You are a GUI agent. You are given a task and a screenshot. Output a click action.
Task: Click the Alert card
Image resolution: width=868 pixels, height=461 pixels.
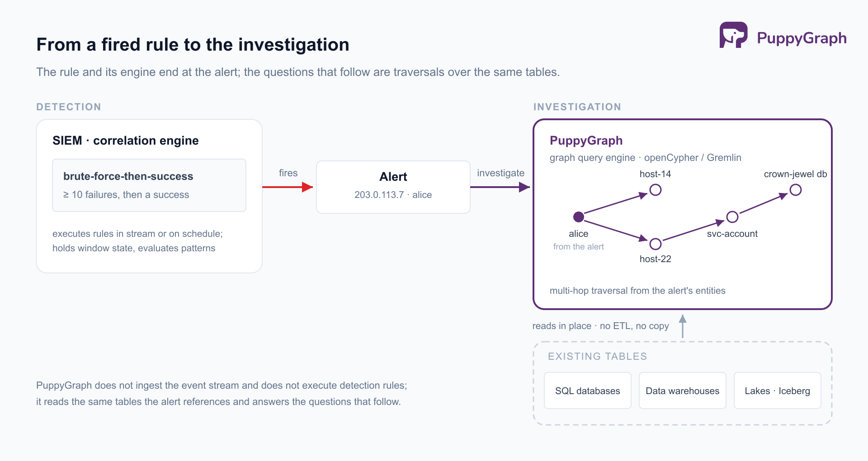393,187
